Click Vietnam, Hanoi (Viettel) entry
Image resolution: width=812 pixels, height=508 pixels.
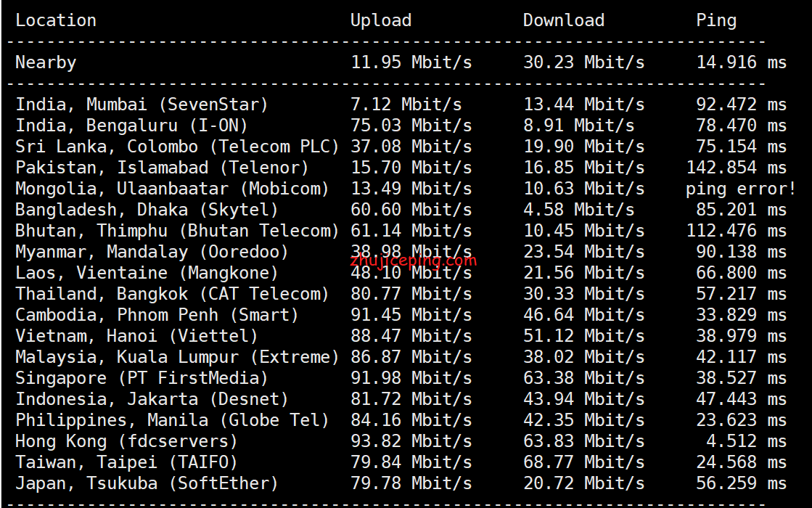(x=137, y=336)
